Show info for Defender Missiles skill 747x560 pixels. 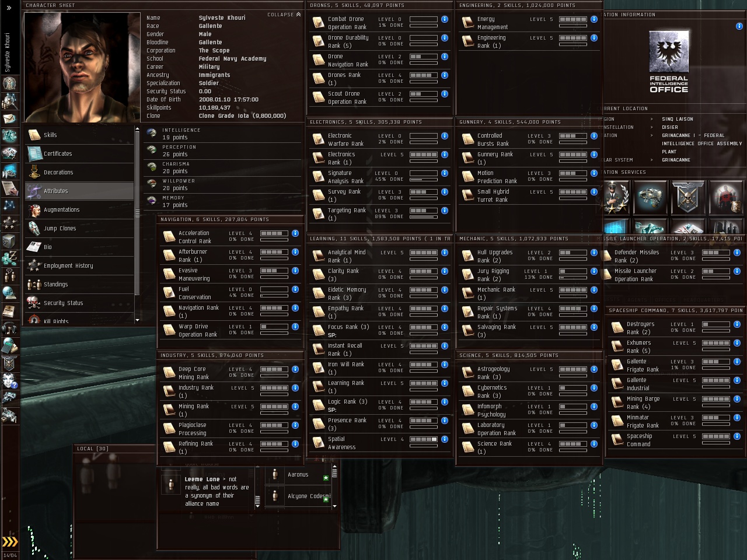[737, 253]
